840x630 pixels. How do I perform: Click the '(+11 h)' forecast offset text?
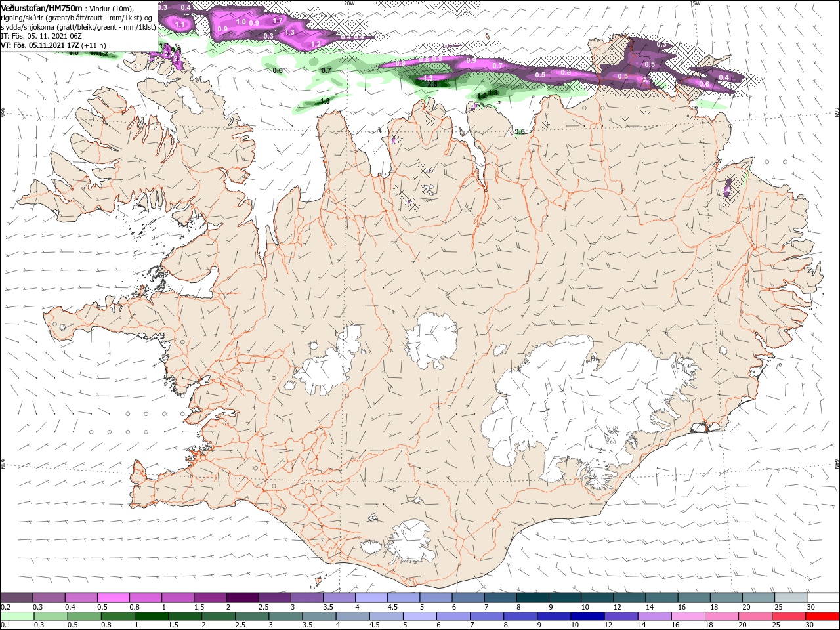[94, 45]
